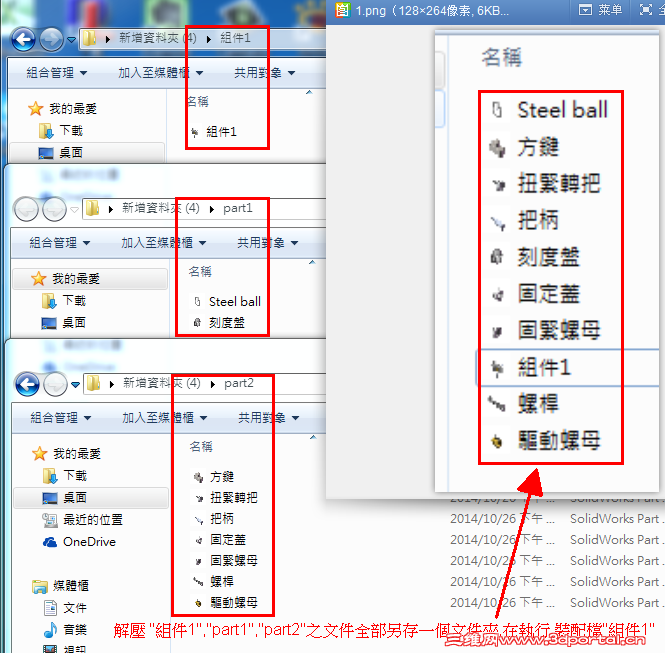This screenshot has width=665, height=653.
Task: Open recent locations dropdown in 組件1 window
Action: [72, 40]
